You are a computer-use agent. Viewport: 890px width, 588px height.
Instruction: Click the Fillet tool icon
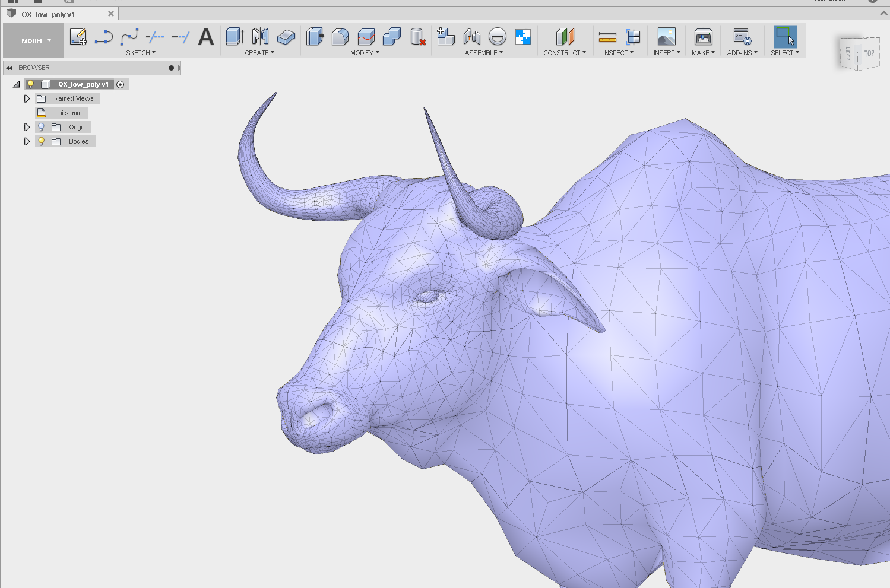pyautogui.click(x=340, y=37)
